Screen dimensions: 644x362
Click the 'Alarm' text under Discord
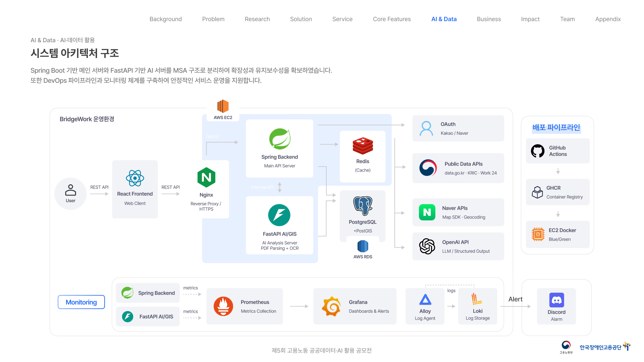pyautogui.click(x=556, y=319)
